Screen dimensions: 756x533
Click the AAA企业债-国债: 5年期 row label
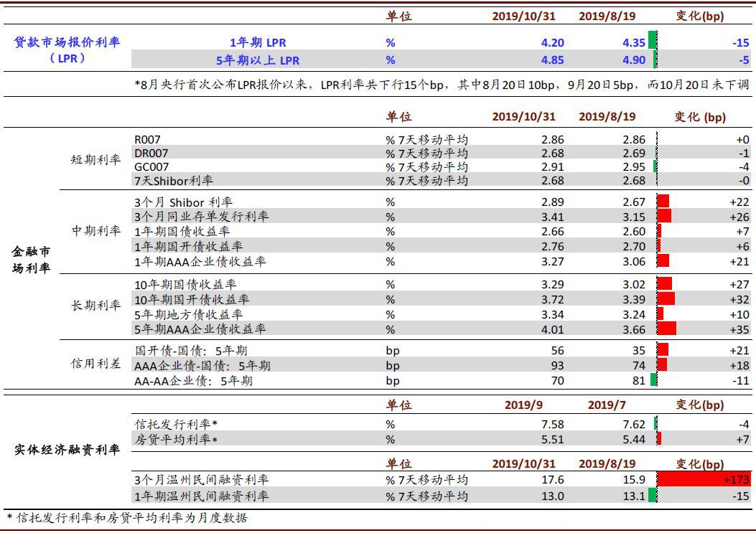tap(202, 366)
